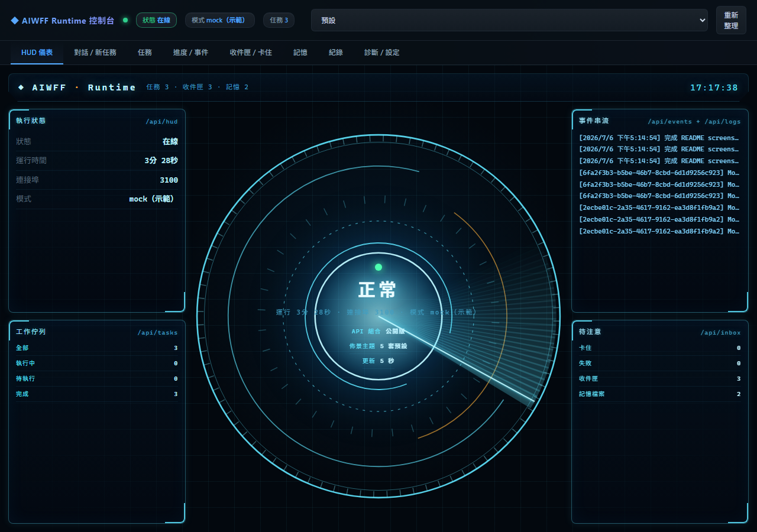This screenshot has width=757, height=532.
Task: Click the 模式 row in 執行狀態 panel
Action: tap(97, 199)
